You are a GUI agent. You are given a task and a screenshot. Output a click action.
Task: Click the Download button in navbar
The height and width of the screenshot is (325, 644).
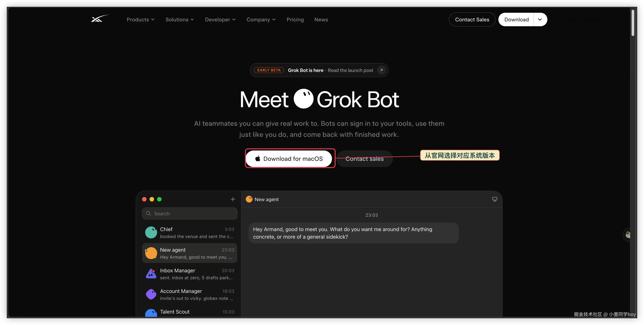tap(516, 19)
